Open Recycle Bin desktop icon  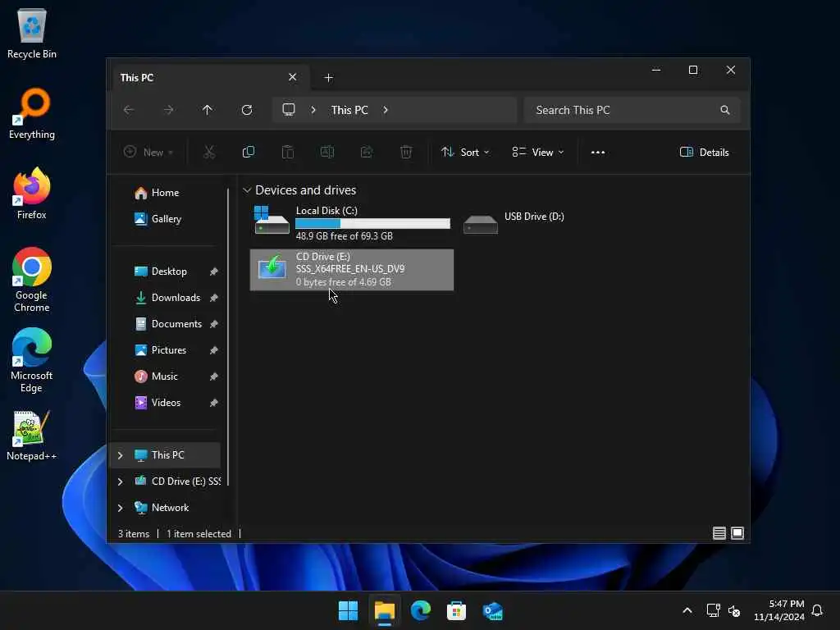coord(32,34)
